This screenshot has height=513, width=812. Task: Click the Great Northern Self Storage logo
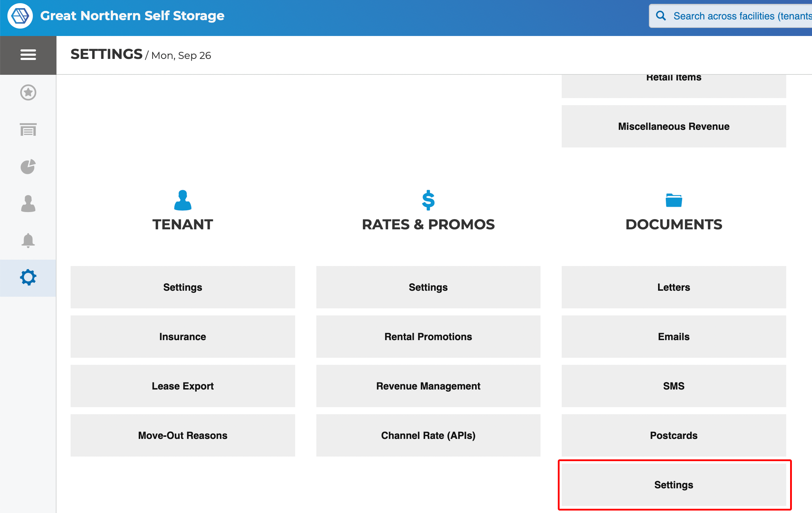[20, 16]
